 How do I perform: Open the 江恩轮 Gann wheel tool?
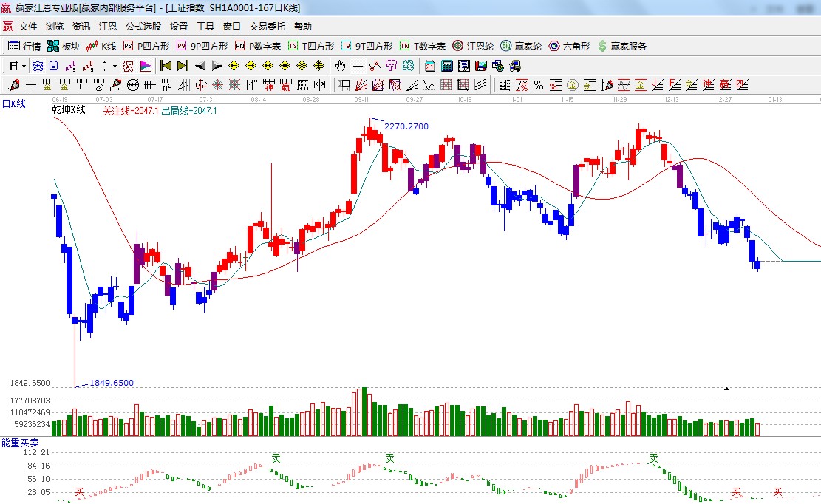473,46
